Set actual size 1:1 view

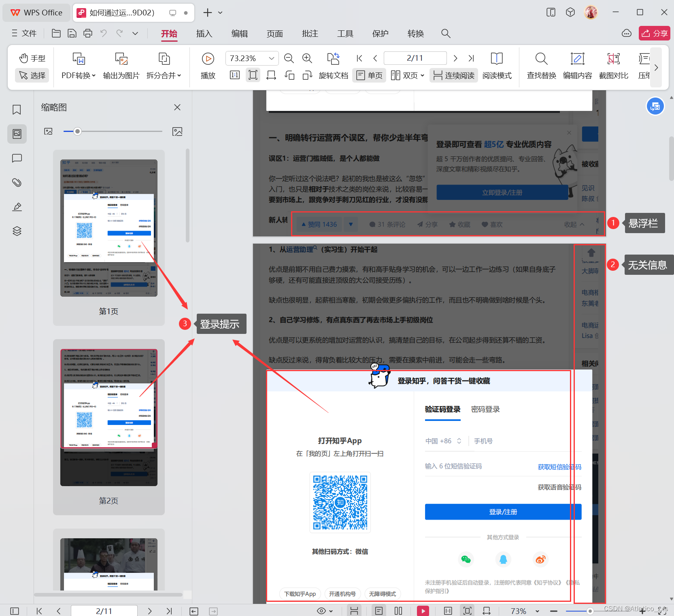pyautogui.click(x=235, y=75)
